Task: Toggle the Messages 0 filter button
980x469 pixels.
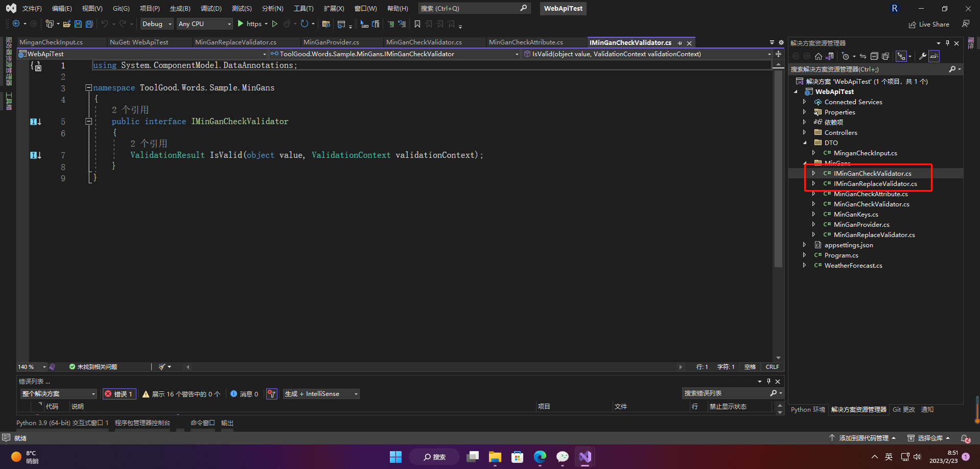Action: (244, 394)
